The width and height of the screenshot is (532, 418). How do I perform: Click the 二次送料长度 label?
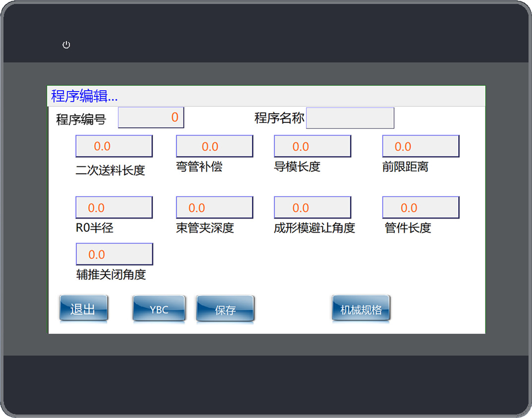tap(110, 170)
